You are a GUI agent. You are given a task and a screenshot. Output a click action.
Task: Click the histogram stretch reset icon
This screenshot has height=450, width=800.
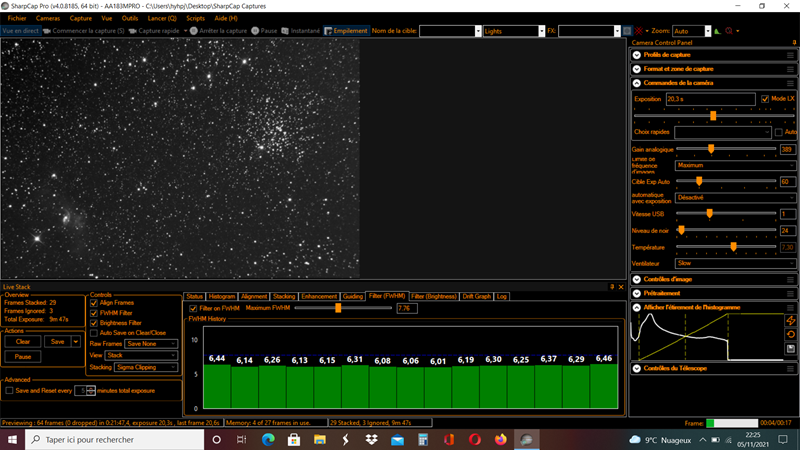pyautogui.click(x=791, y=334)
